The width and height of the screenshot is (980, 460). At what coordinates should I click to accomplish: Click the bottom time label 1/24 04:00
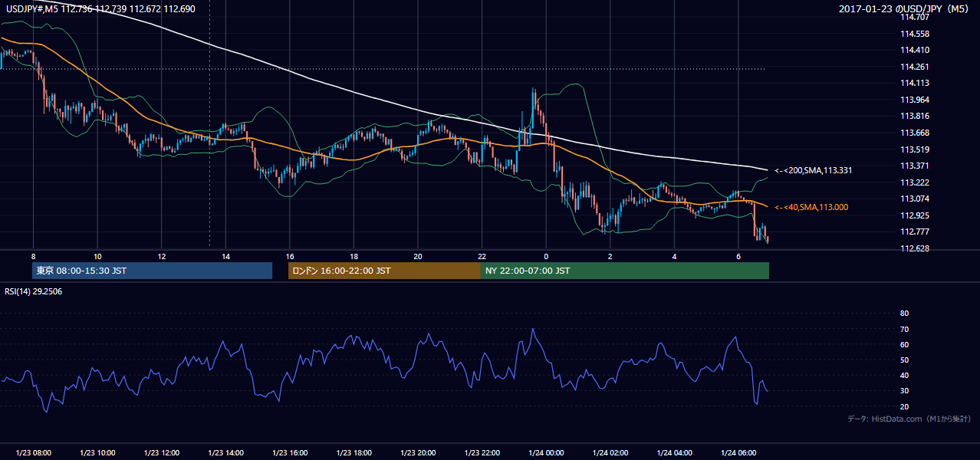674,453
